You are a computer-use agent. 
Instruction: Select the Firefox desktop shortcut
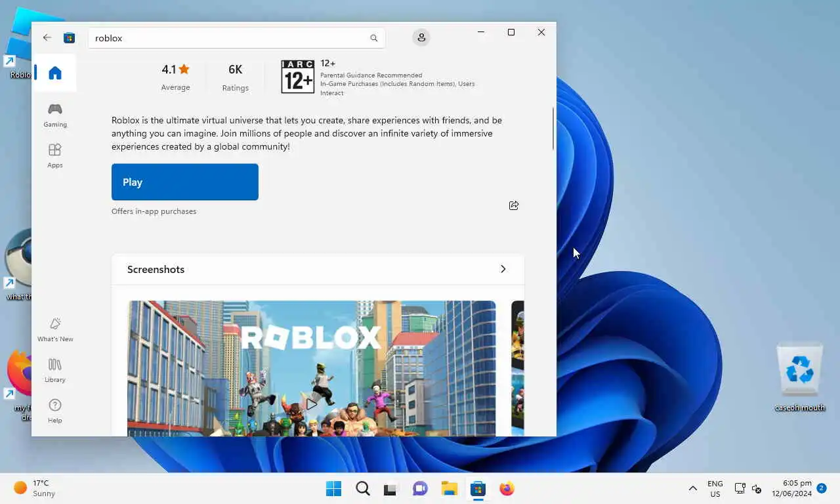point(18,385)
